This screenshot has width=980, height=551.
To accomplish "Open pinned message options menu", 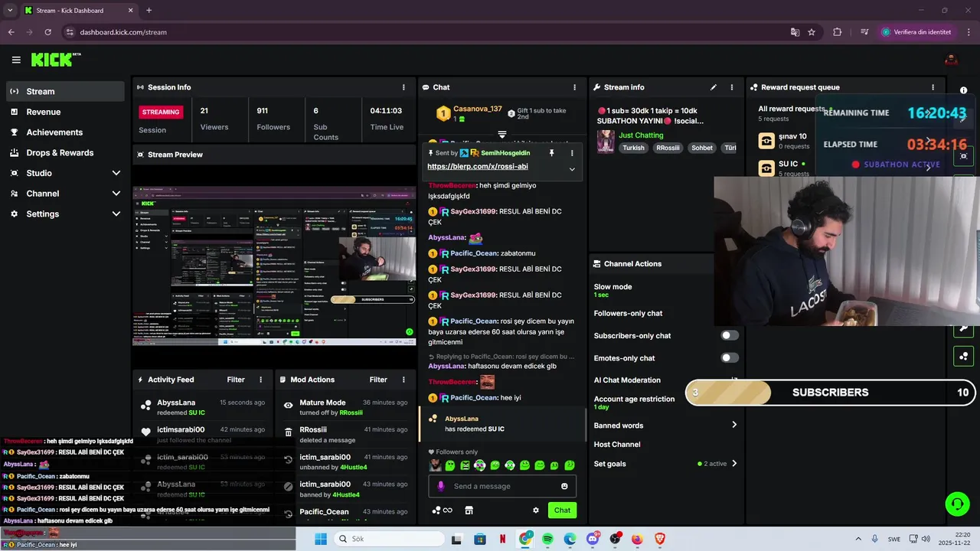I will 571,153.
